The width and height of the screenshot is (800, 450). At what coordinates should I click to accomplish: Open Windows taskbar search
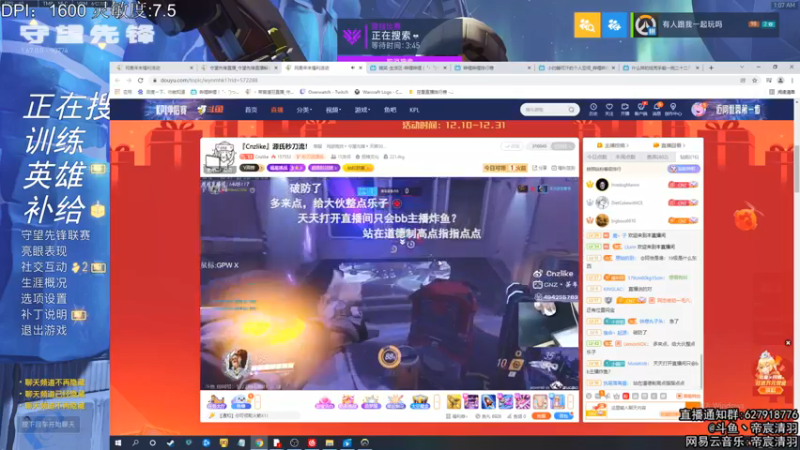[135, 442]
